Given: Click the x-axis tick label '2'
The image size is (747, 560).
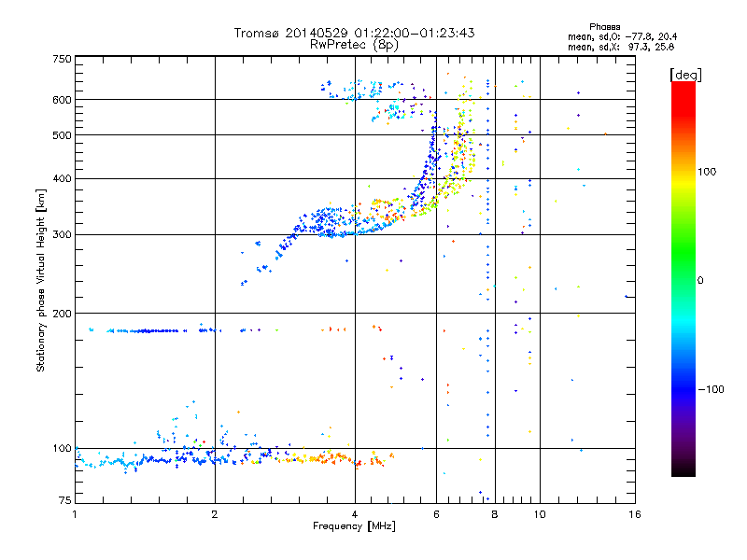Looking at the screenshot, I should [x=215, y=514].
